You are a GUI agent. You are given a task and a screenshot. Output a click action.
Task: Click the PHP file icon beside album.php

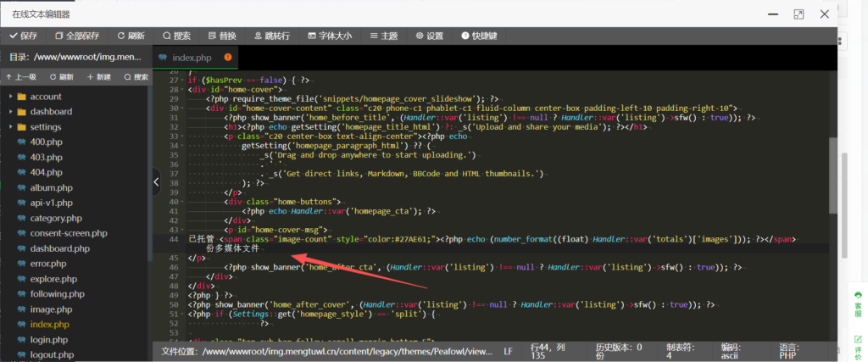tap(21, 187)
